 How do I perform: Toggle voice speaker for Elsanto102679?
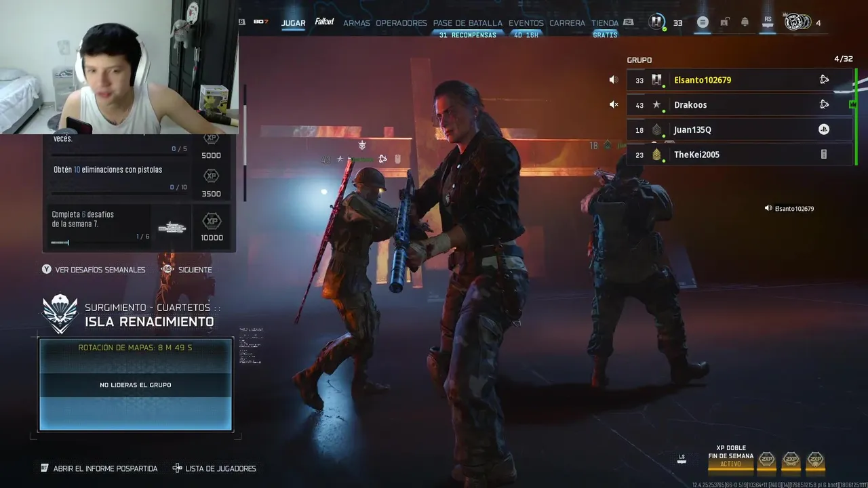614,80
